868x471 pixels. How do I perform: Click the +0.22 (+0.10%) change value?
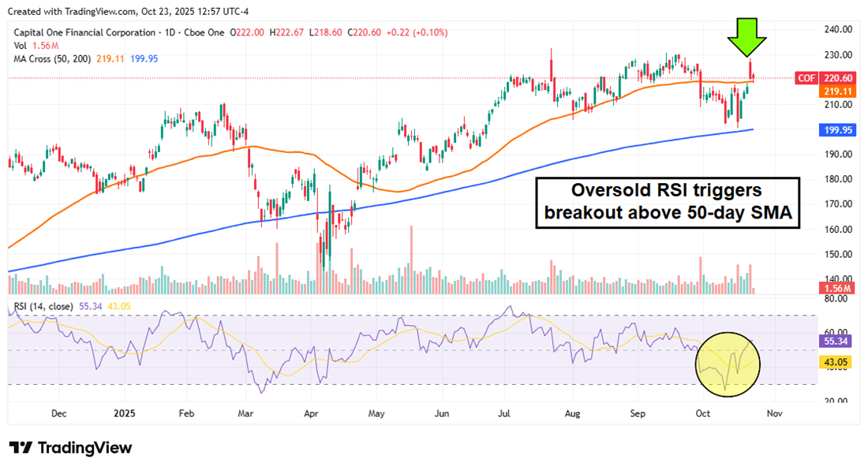pyautogui.click(x=417, y=32)
